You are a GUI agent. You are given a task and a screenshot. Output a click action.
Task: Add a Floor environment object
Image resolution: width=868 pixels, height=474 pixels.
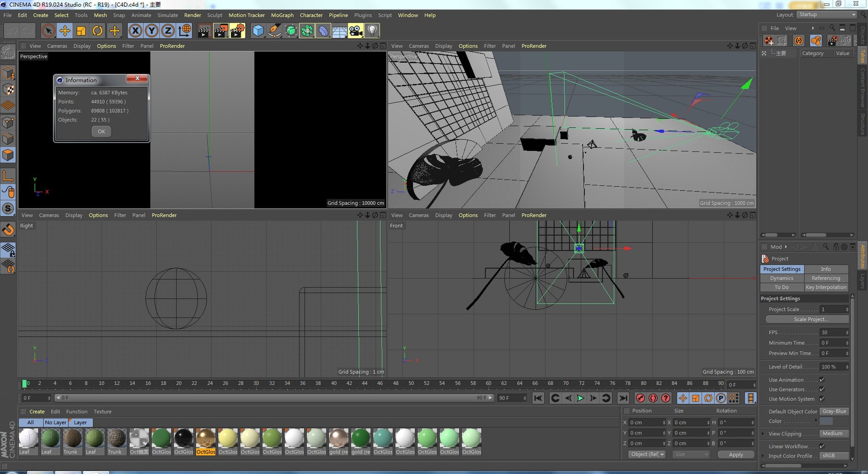point(340,31)
